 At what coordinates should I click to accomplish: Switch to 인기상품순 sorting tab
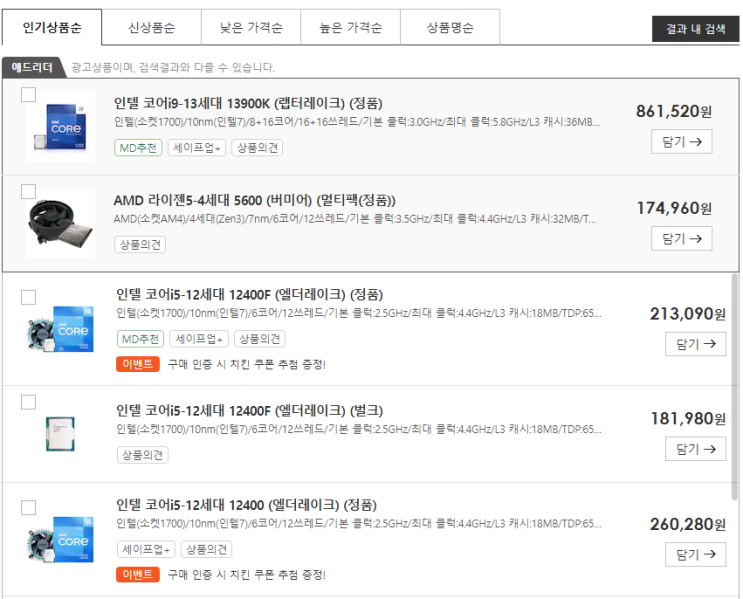point(52,27)
